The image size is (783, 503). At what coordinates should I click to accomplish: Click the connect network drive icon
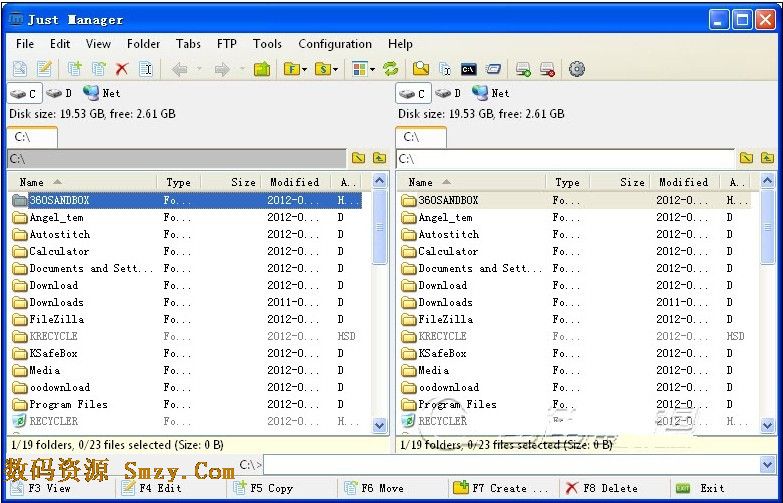pos(523,69)
